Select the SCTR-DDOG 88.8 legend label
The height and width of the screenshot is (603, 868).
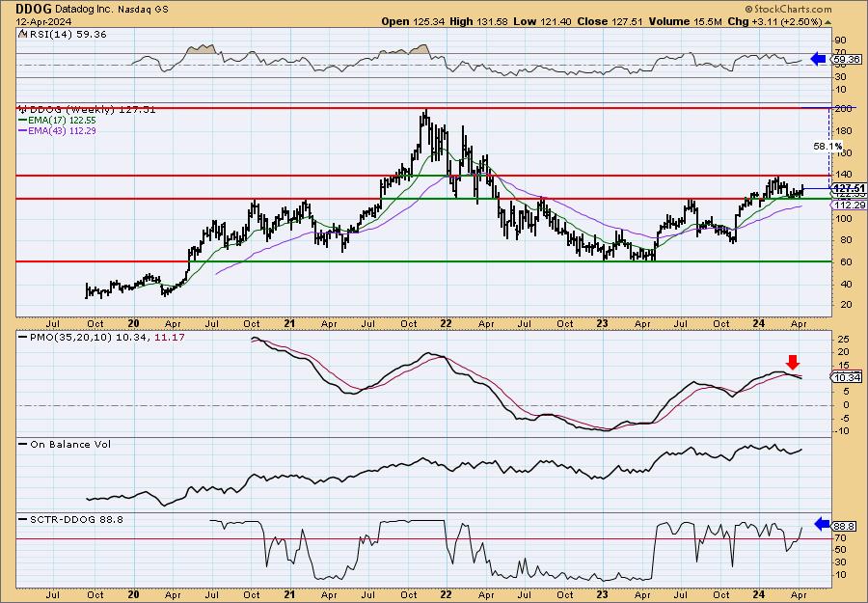point(76,519)
